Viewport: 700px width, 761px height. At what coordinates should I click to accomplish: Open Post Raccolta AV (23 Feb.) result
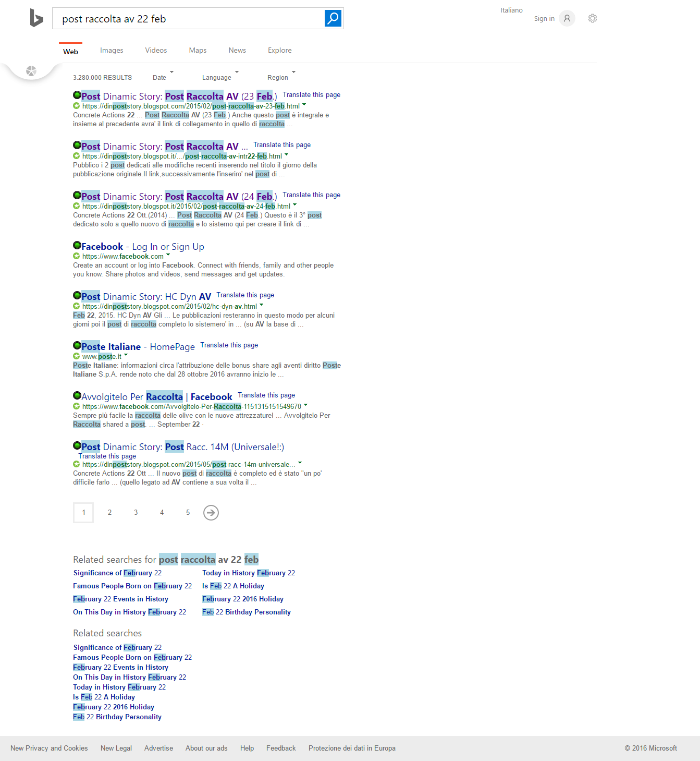click(x=179, y=96)
